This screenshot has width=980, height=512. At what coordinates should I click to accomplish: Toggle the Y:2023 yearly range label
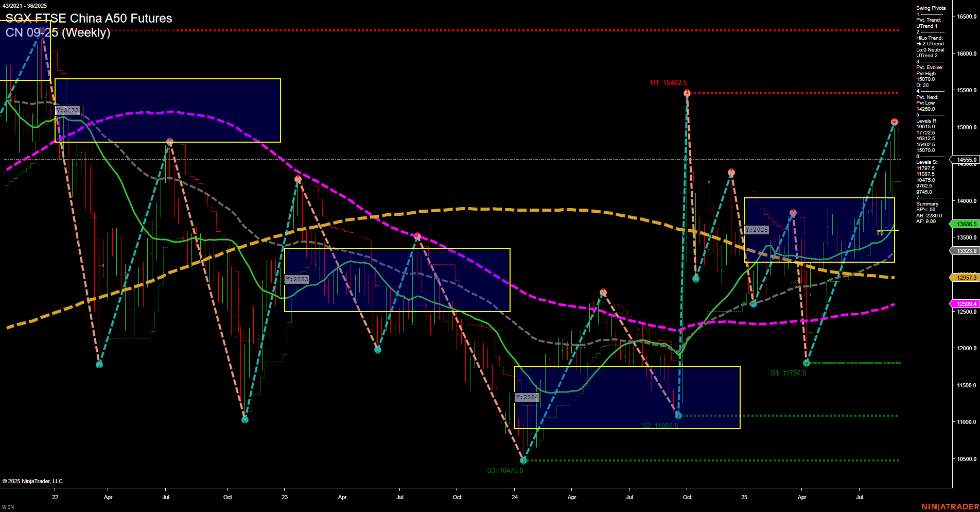(x=297, y=279)
